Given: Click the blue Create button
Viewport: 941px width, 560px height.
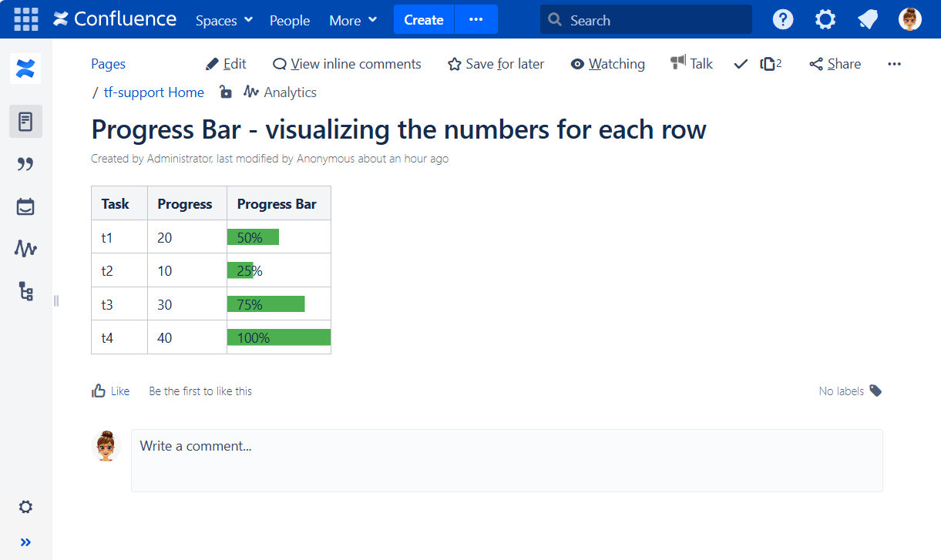Looking at the screenshot, I should pos(424,20).
